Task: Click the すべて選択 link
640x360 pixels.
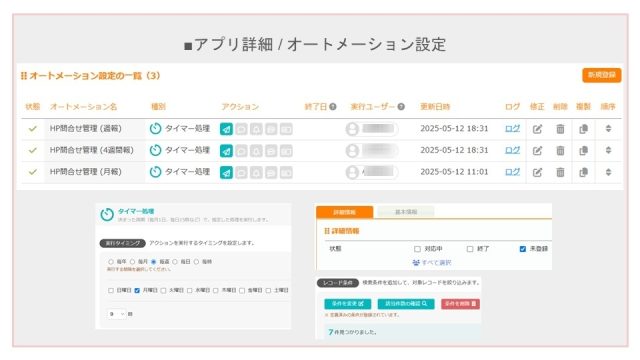Action: pos(432,262)
